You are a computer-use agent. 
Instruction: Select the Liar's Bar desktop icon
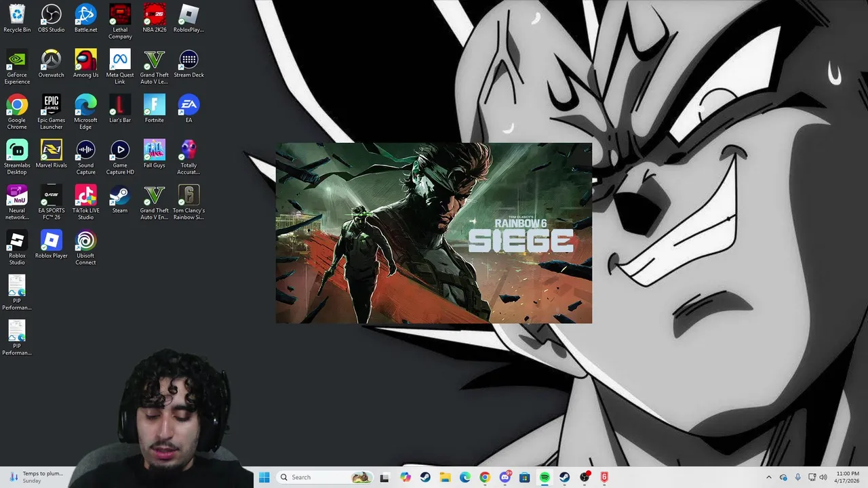tap(120, 109)
